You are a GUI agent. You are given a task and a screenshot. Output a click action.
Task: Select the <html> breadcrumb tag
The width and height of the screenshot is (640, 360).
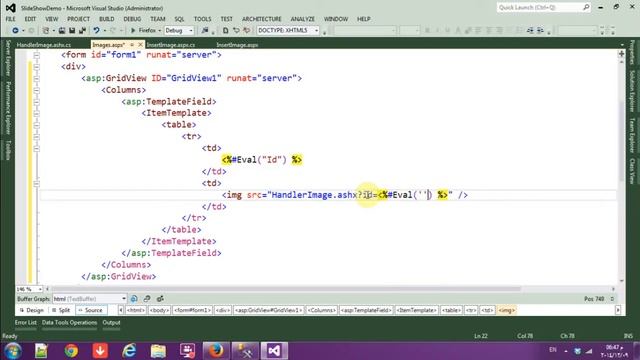136,310
